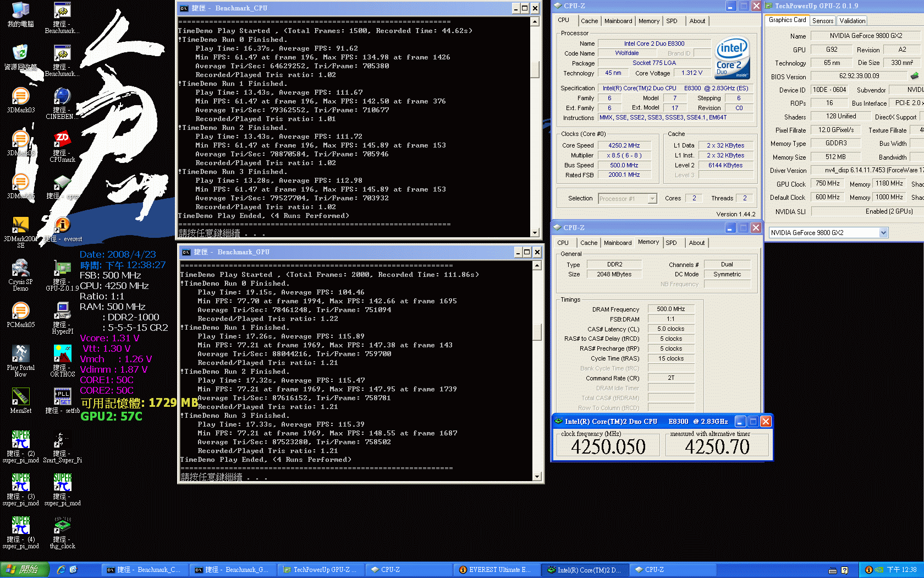Click the GPU-Z Name field GeForce 9800 GX2

click(866, 36)
